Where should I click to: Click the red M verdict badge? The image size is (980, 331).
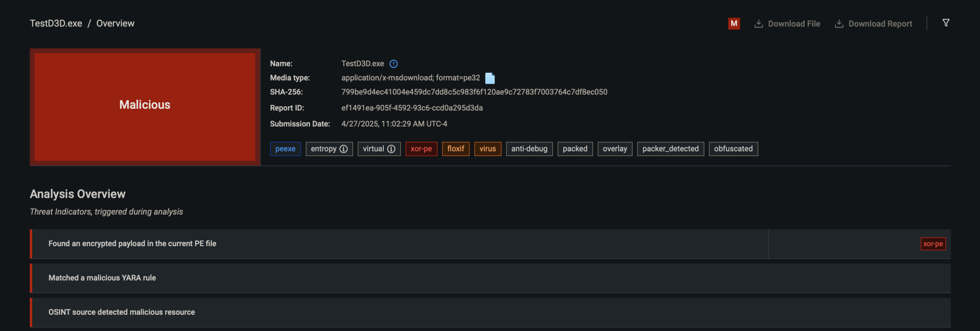734,23
